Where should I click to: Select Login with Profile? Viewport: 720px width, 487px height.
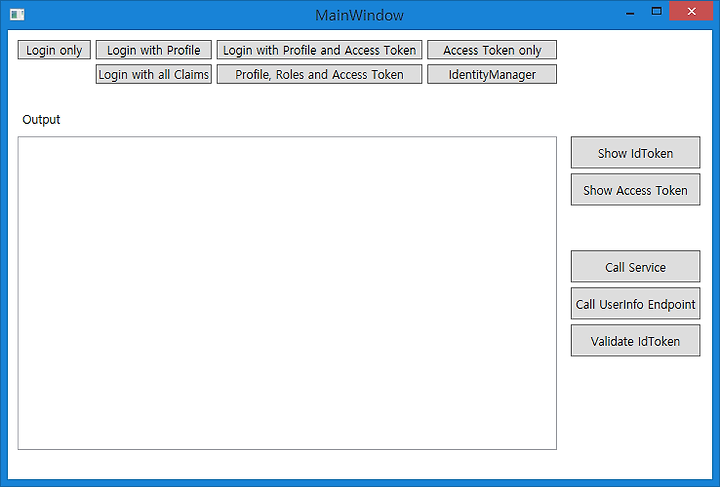pyautogui.click(x=153, y=50)
